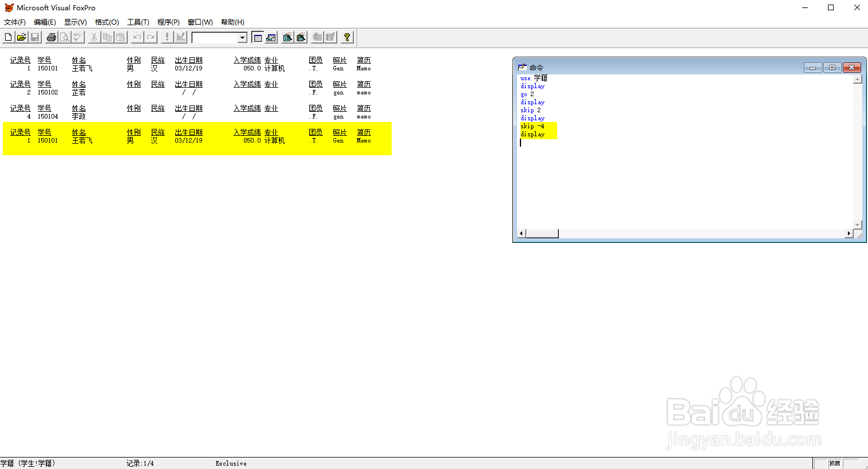Click command window scroll right arrow
This screenshot has height=469, width=868.
pos(849,234)
